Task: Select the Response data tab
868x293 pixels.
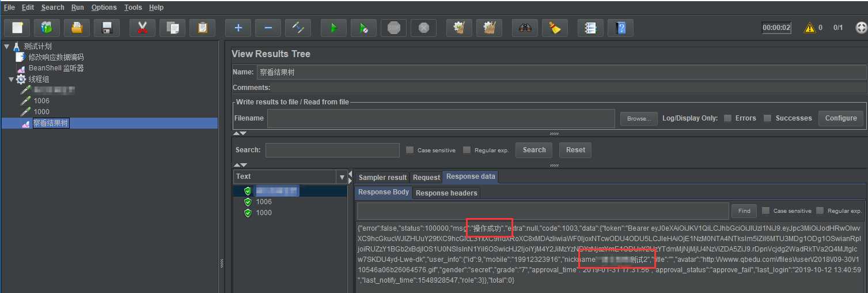Action: click(x=471, y=176)
